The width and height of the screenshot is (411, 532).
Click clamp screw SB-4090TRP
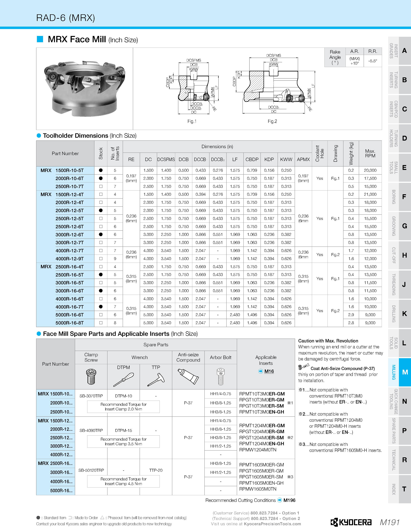pos(91,430)
